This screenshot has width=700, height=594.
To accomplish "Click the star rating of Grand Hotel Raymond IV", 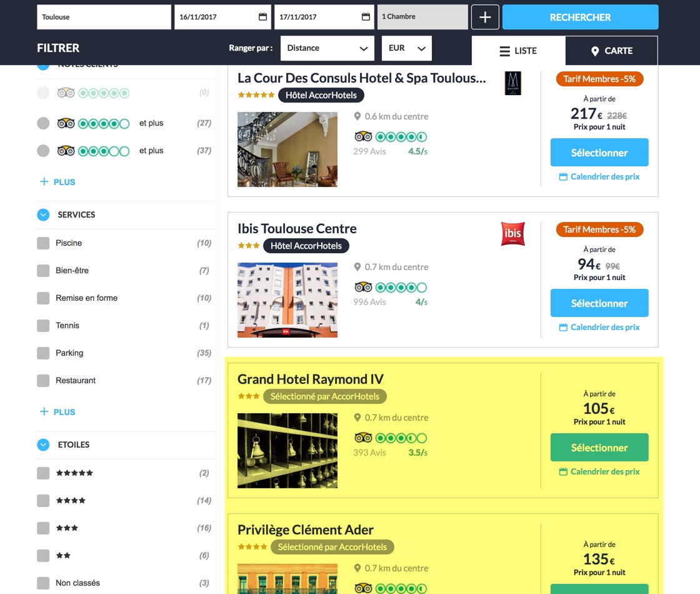I will (249, 396).
